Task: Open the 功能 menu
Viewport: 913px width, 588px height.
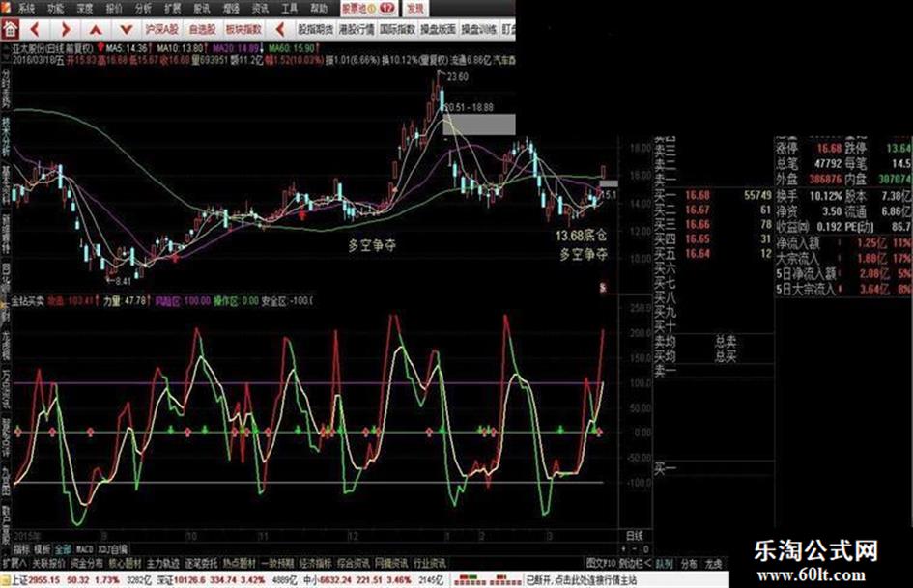Action: coord(55,8)
